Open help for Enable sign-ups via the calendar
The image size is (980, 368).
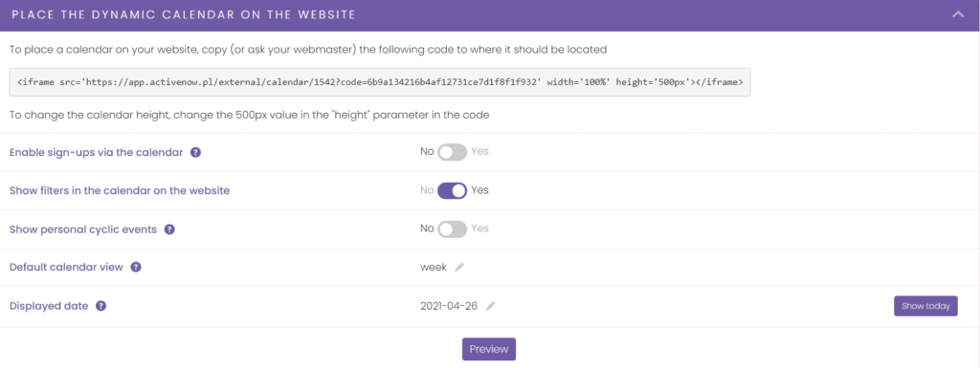click(195, 152)
